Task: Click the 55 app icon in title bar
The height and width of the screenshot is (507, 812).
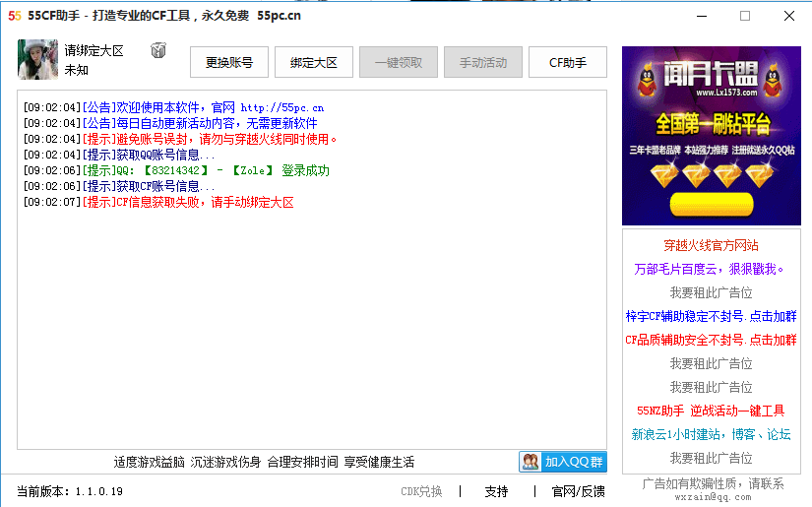Action: point(15,16)
